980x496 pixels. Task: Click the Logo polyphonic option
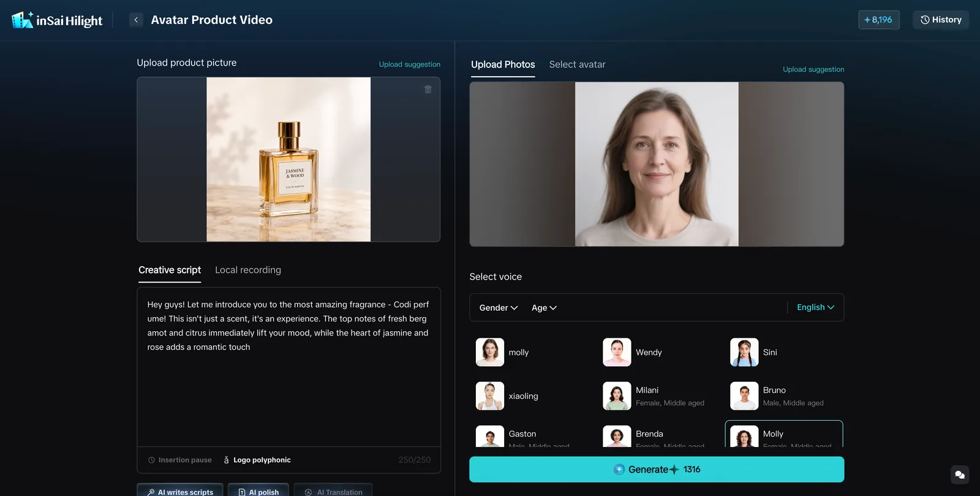257,460
